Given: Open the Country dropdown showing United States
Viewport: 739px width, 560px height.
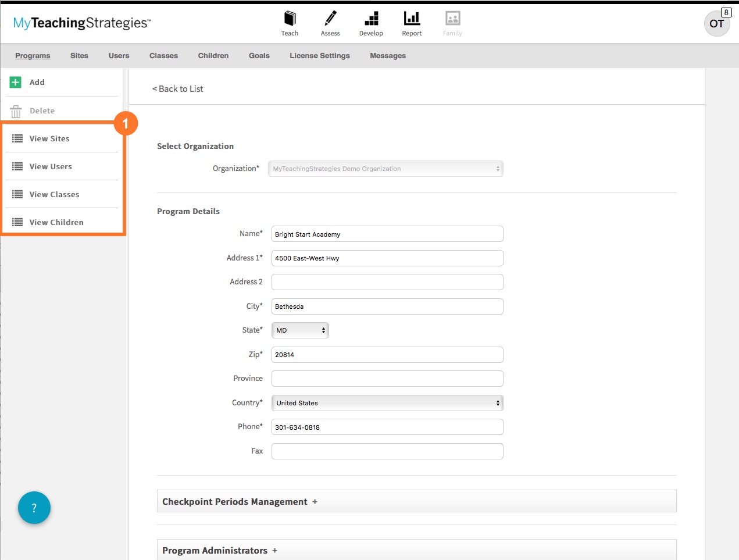Looking at the screenshot, I should (387, 403).
